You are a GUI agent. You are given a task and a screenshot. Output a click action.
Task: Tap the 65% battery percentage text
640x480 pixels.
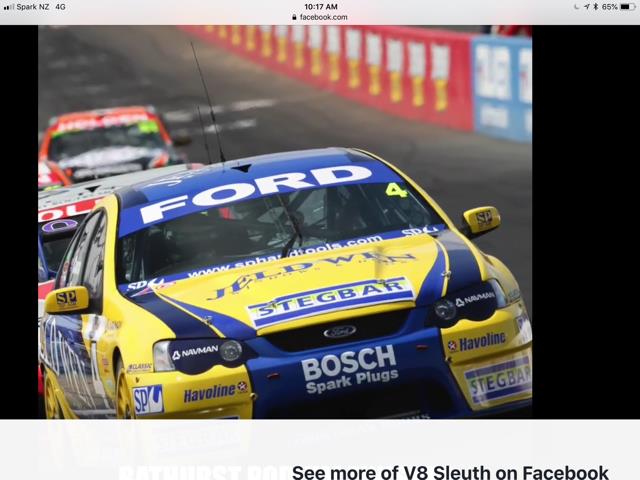[609, 7]
